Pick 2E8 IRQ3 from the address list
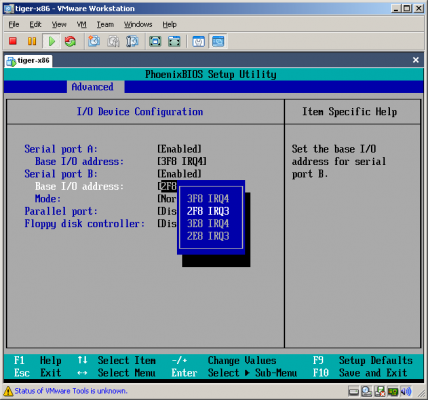Screen dimensions: 428x400 [x=208, y=236]
